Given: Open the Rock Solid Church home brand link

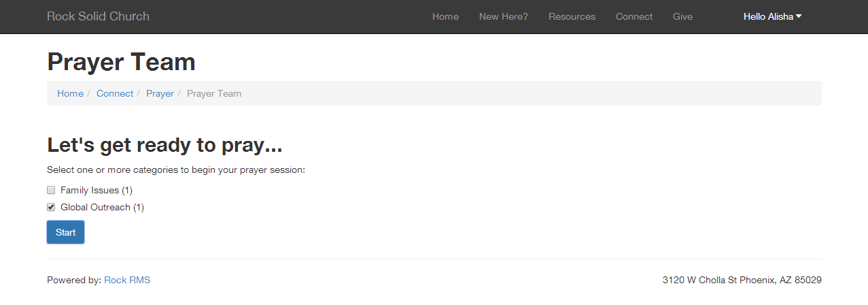Looking at the screenshot, I should pos(98,16).
